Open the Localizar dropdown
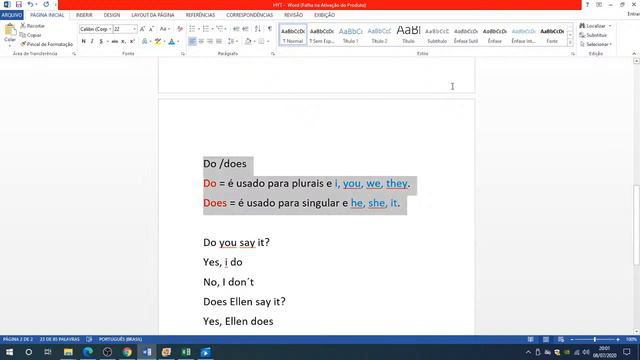 610,26
